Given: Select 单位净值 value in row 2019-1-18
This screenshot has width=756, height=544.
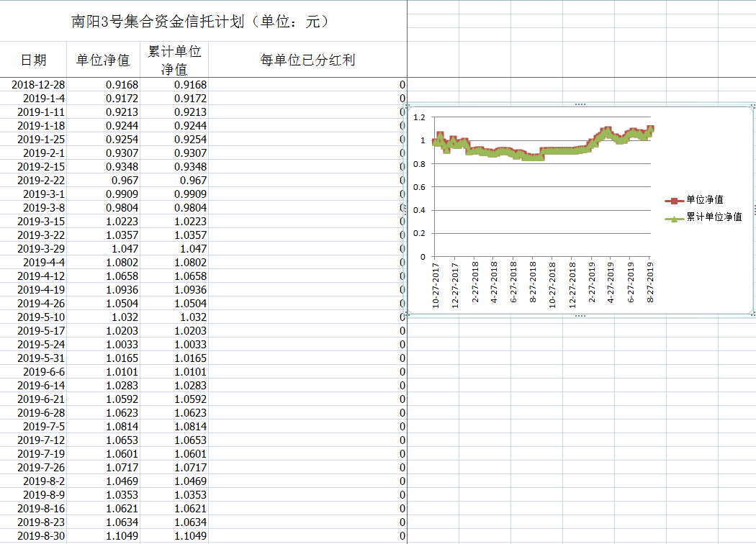Looking at the screenshot, I should [103, 126].
